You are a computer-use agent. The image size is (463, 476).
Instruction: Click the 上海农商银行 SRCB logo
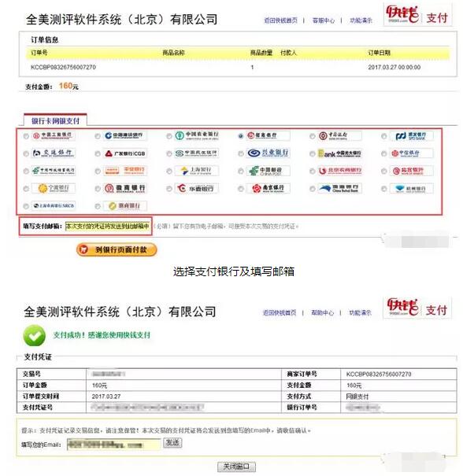(54, 205)
